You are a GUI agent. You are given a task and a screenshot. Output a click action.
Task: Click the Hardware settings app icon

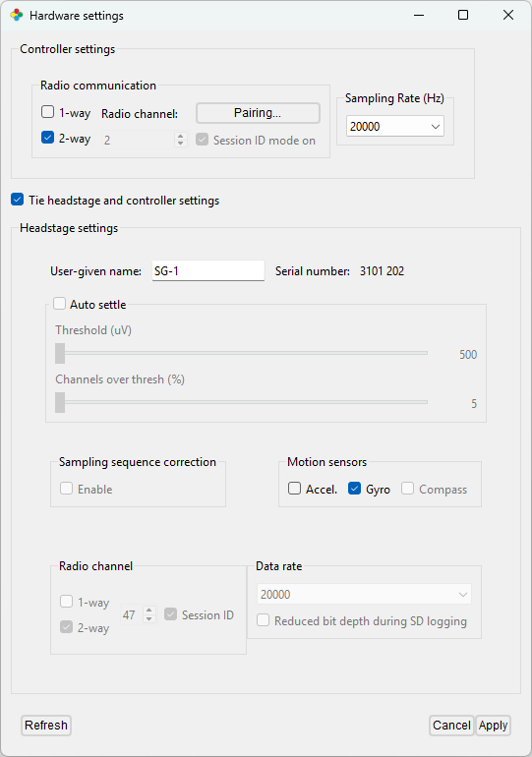click(x=17, y=16)
